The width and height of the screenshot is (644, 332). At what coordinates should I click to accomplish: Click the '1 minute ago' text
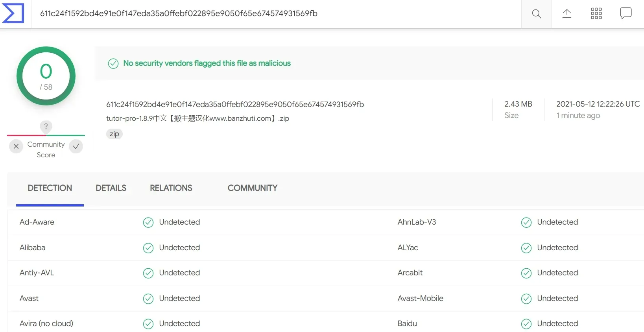click(578, 115)
